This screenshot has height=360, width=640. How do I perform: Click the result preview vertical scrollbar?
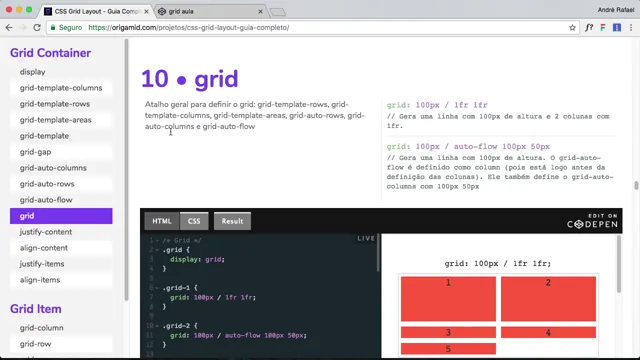click(x=619, y=264)
